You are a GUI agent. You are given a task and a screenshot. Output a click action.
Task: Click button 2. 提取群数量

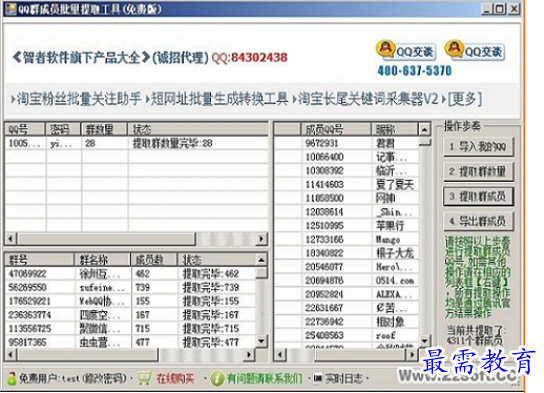coord(478,172)
